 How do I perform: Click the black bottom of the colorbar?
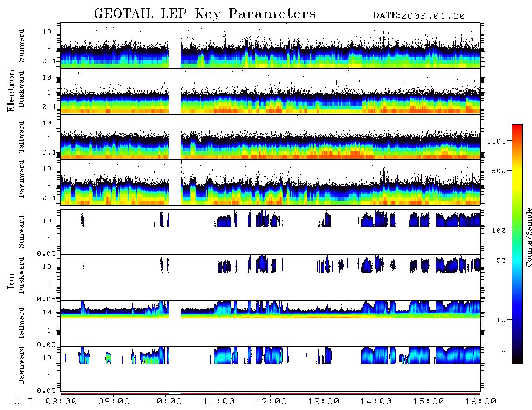[x=517, y=358]
